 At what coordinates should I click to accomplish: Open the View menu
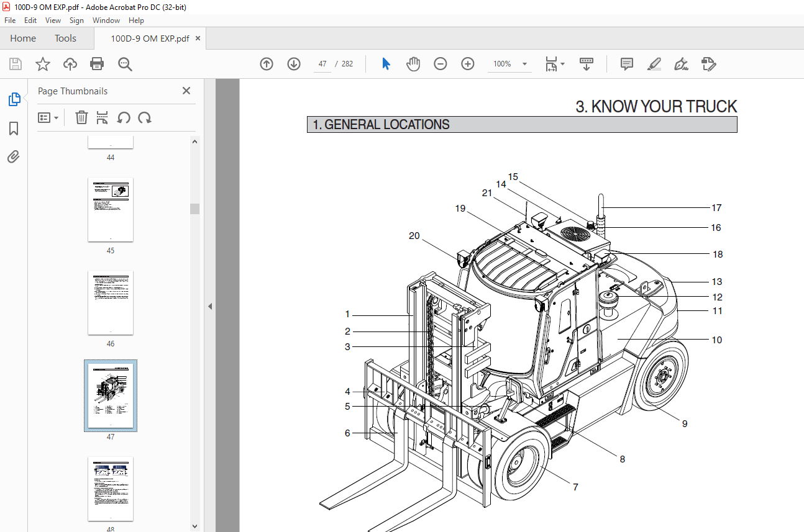pos(53,20)
